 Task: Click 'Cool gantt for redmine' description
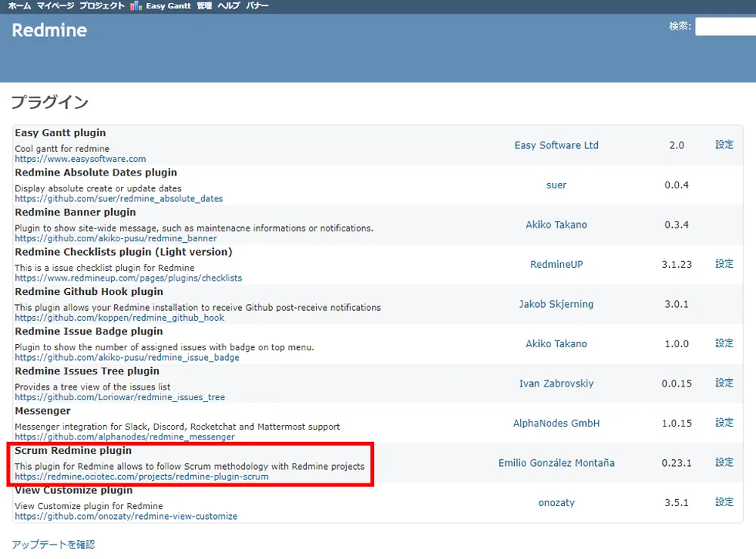(x=62, y=148)
